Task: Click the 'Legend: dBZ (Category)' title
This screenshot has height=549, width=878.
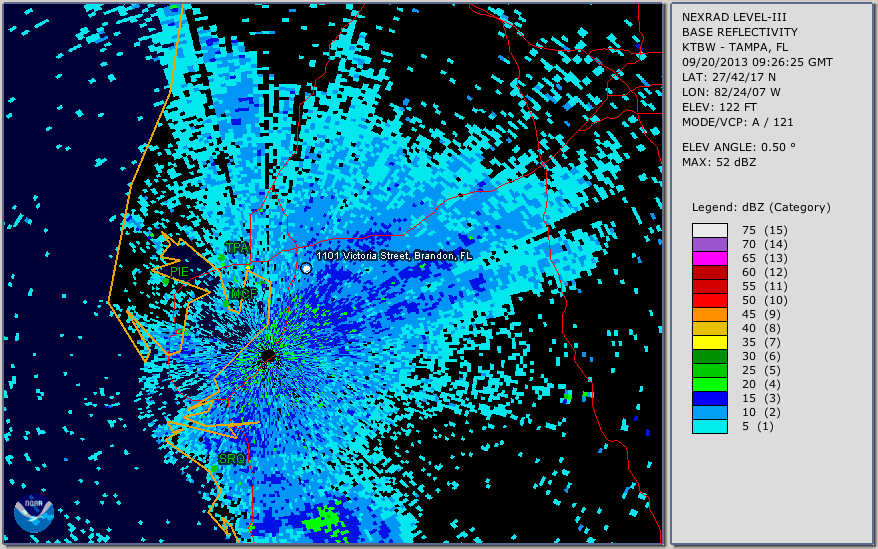Action: [761, 207]
